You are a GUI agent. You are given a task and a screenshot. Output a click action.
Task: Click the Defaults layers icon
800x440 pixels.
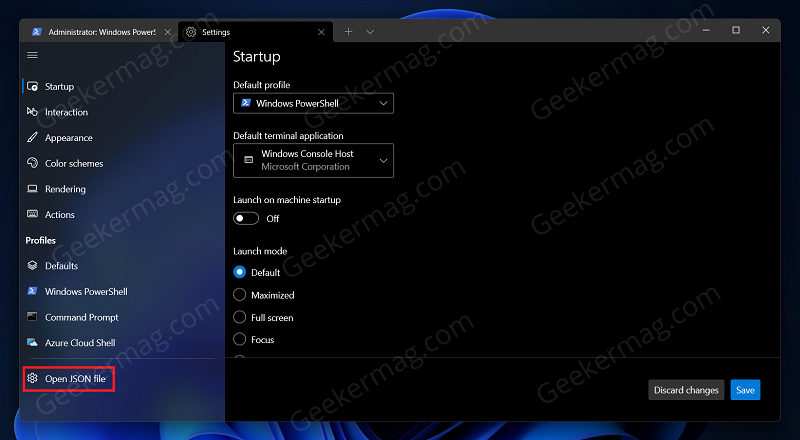(32, 265)
